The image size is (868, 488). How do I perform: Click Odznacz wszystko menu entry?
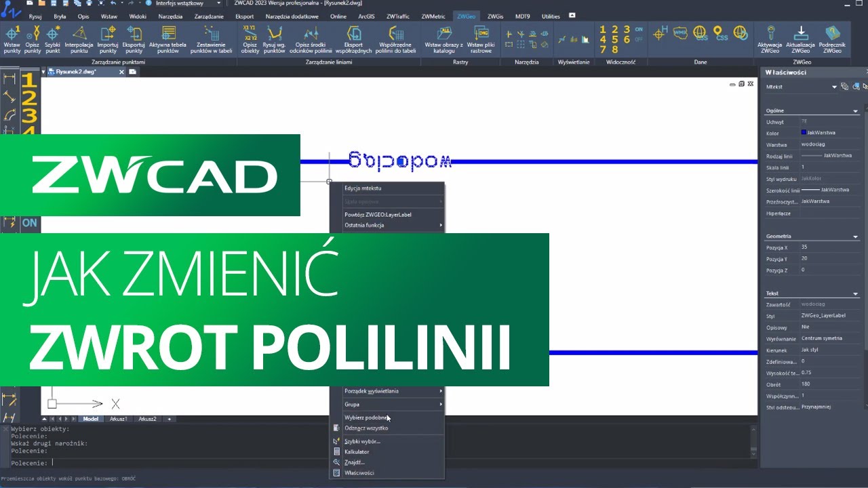point(387,428)
